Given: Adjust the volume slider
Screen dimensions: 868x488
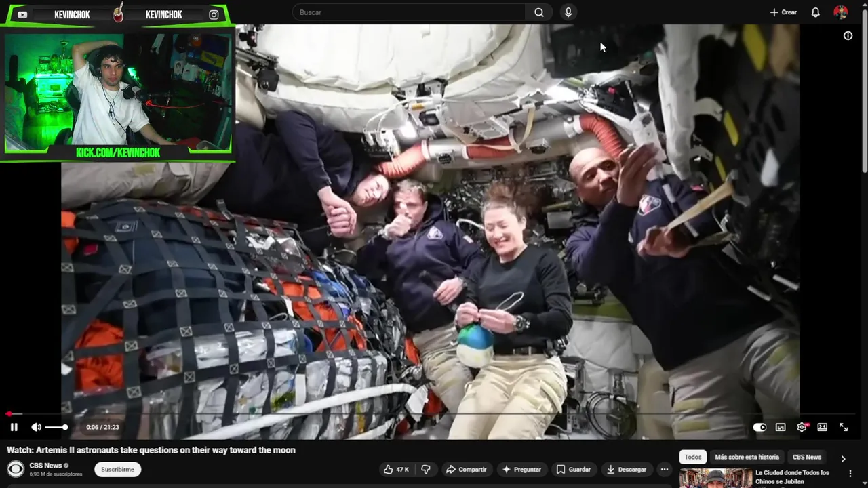Looking at the screenshot, I should click(x=56, y=427).
